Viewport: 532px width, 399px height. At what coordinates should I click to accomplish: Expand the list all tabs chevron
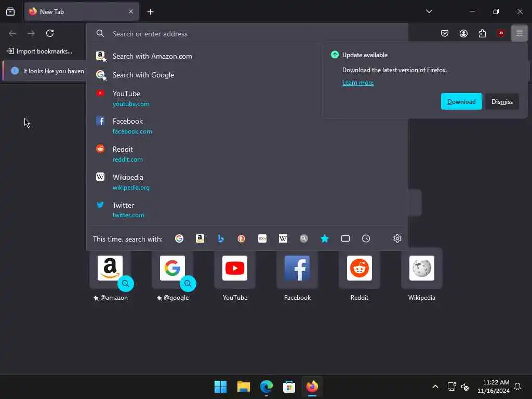click(x=429, y=11)
